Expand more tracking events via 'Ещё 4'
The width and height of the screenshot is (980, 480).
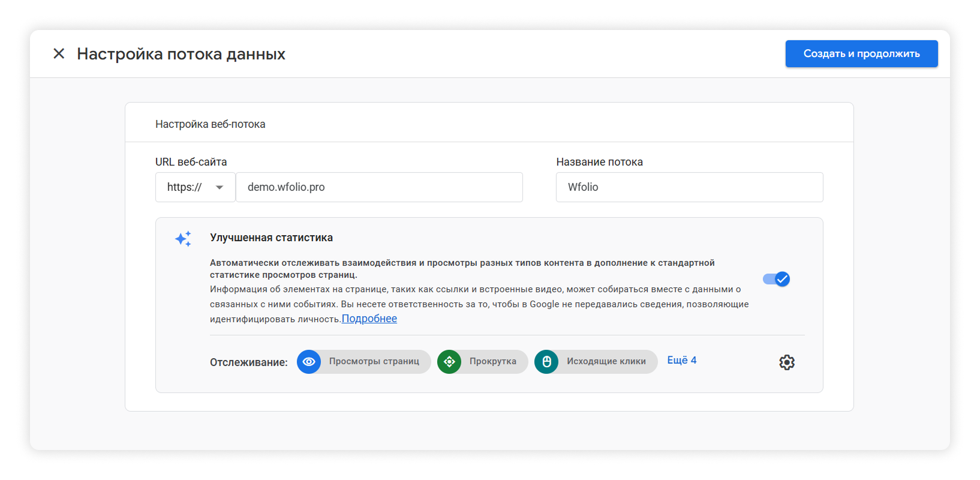tap(681, 360)
